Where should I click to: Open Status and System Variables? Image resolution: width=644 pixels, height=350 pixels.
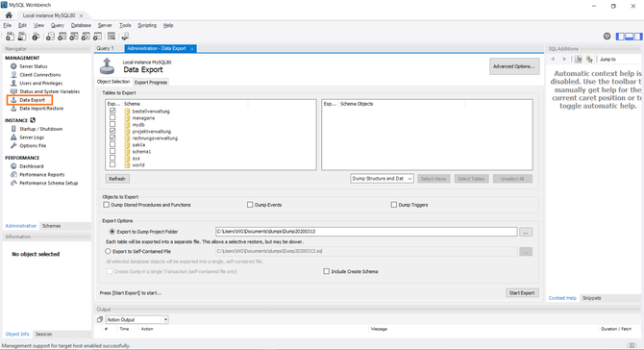50,91
